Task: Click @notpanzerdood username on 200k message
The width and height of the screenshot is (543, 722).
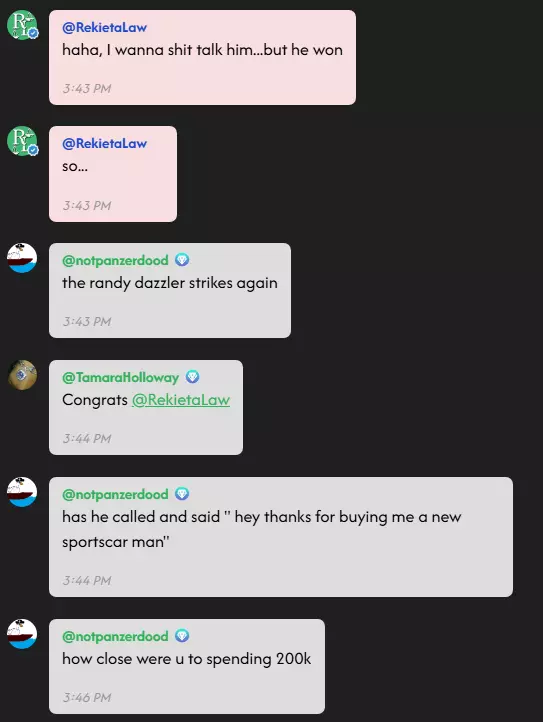Action: pos(116,636)
